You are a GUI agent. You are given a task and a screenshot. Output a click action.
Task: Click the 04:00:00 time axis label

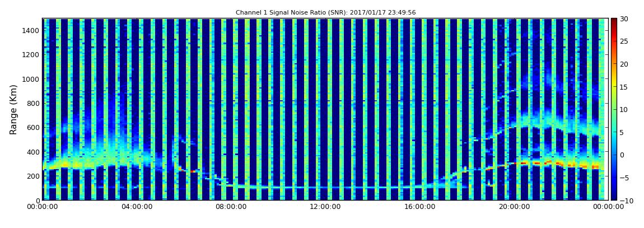point(137,207)
